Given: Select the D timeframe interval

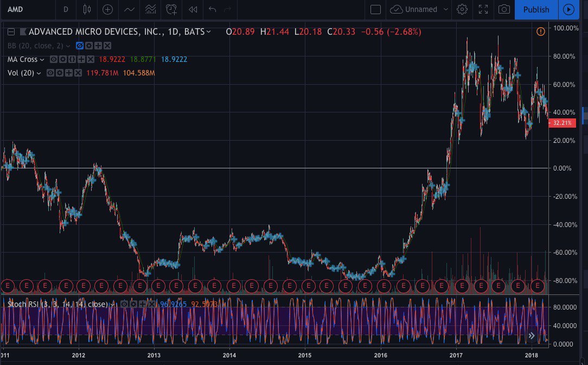Looking at the screenshot, I should tap(66, 9).
